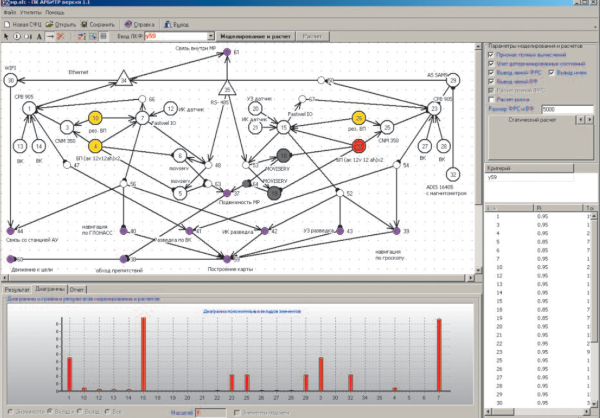Pick the text label 'A' tool

pos(39,37)
